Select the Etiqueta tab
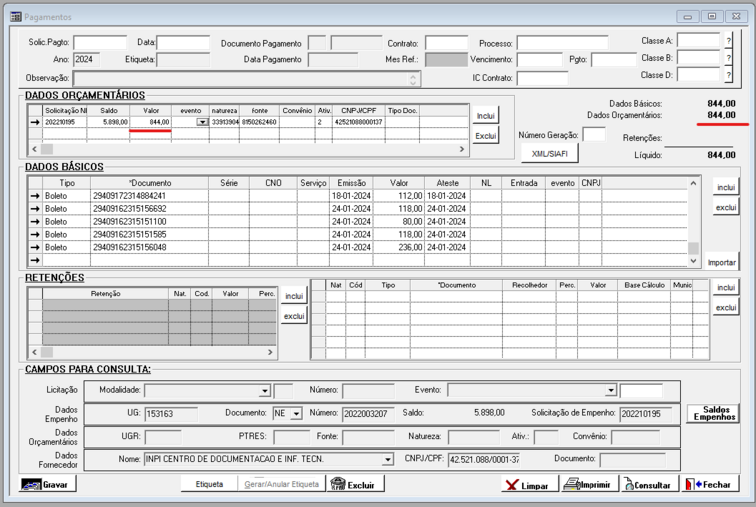Viewport: 756px width, 507px height. (x=209, y=484)
